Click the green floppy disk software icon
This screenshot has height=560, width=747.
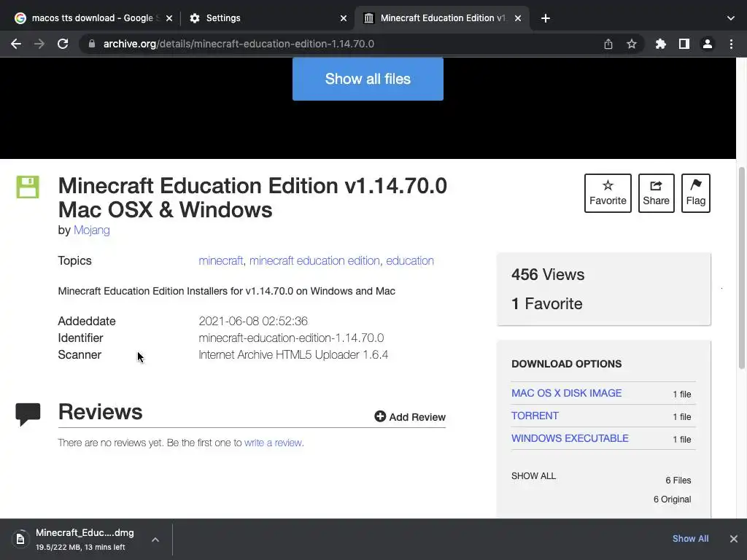28,187
